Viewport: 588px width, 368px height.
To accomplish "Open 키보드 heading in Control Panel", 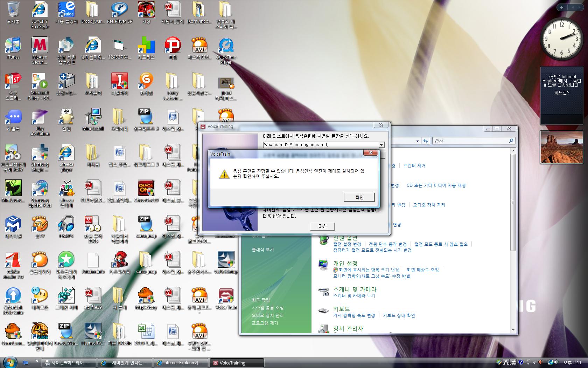I will (341, 309).
